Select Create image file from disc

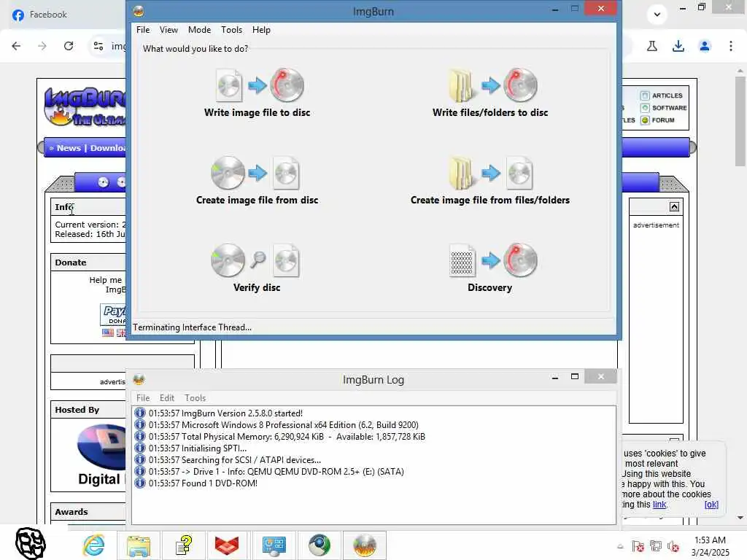tap(258, 181)
